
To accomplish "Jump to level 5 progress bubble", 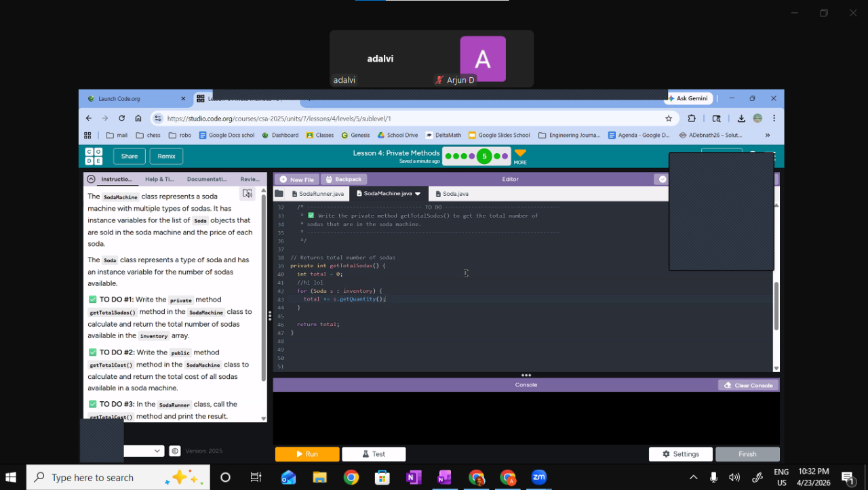I will [x=484, y=157].
